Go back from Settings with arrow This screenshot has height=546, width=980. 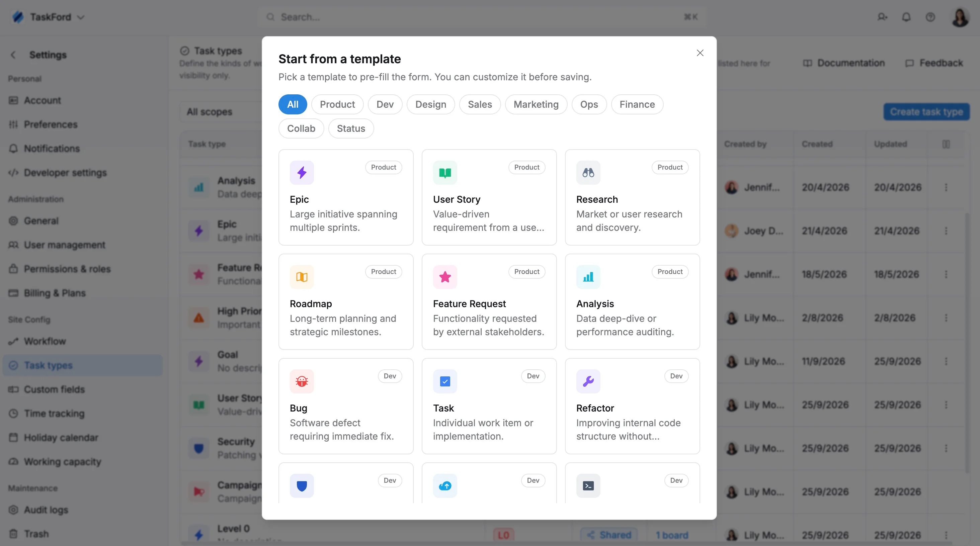(13, 55)
